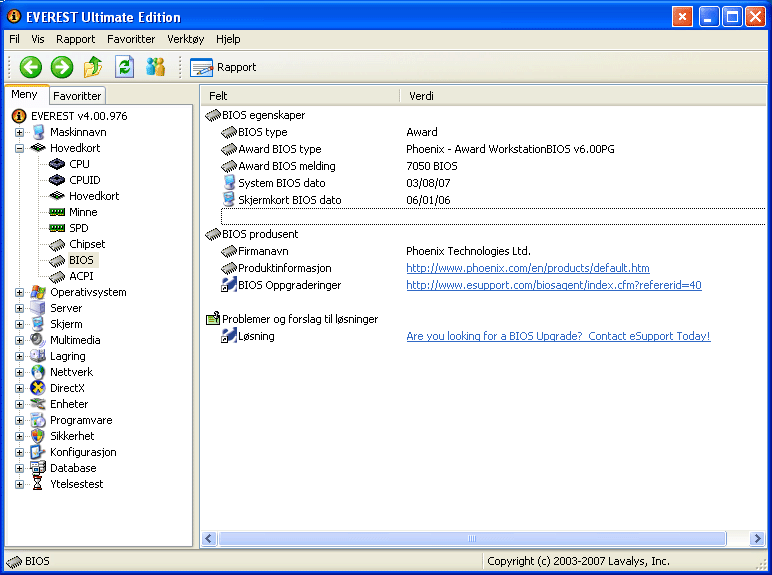
Task: Click the horizontal scrollbar right arrow
Action: 757,539
